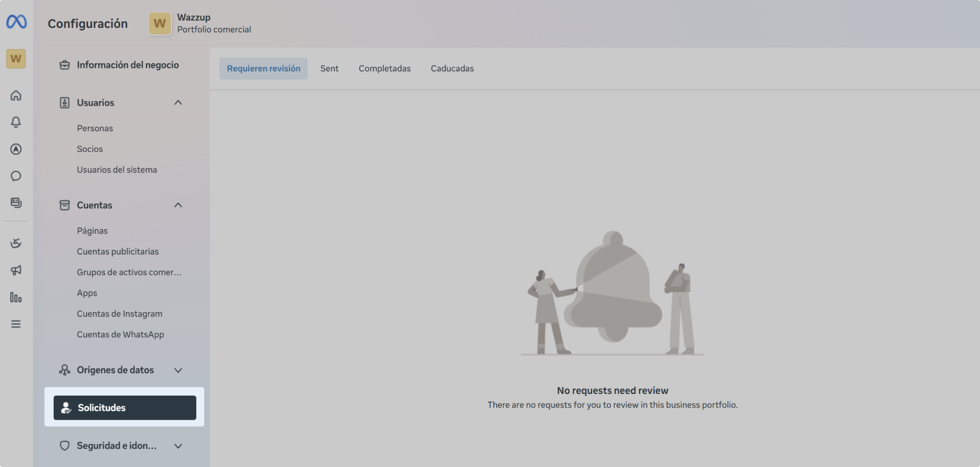
Task: Click the Meta logo icon
Action: 17,22
